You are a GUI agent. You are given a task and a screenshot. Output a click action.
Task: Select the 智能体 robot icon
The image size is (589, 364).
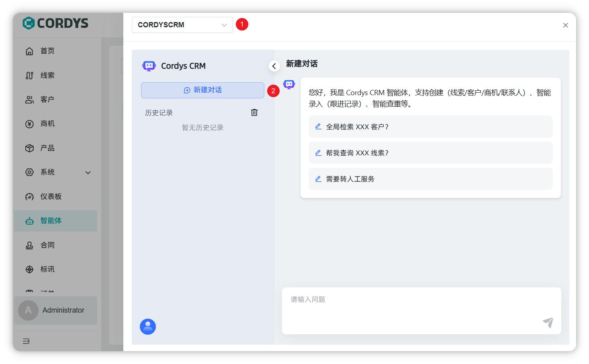[29, 221]
